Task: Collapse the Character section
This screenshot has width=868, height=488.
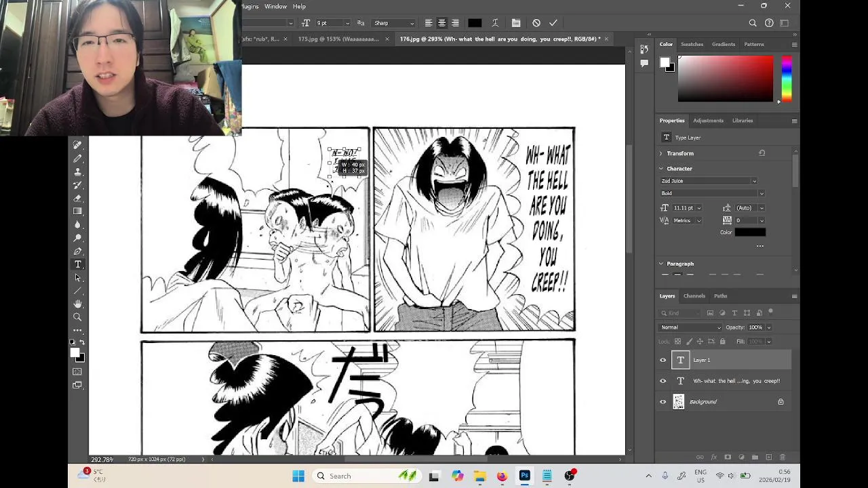Action: click(661, 169)
